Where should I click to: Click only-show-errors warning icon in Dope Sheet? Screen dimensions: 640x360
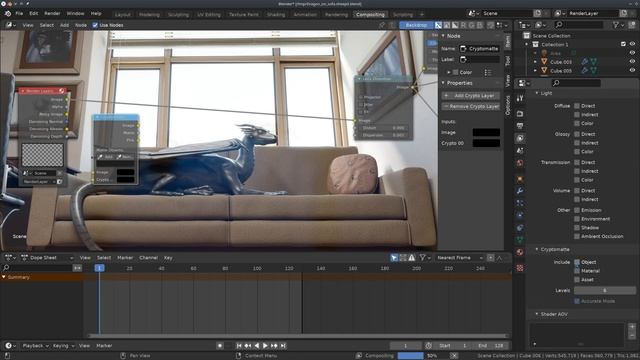(x=412, y=258)
